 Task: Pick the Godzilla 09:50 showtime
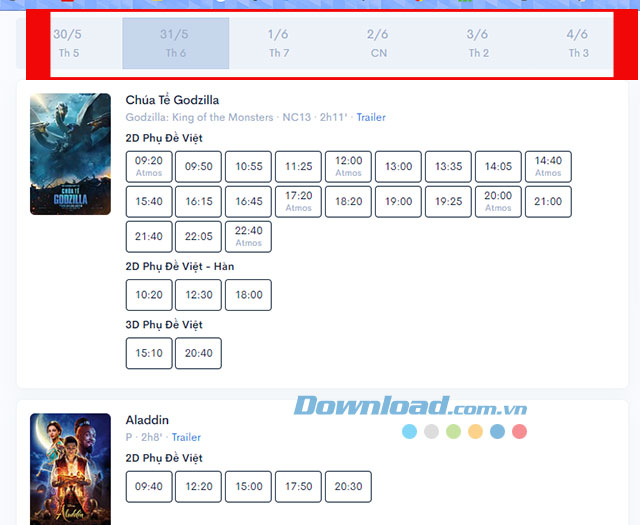pyautogui.click(x=198, y=167)
